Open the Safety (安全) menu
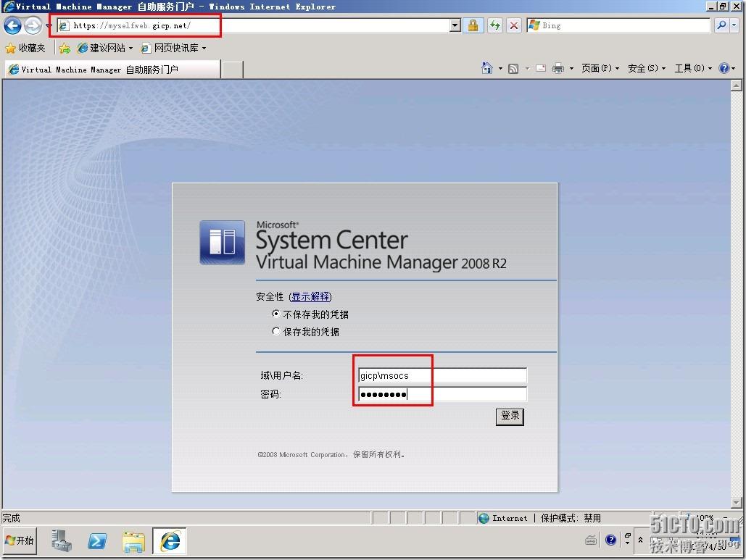This screenshot has width=746, height=560. (x=647, y=68)
